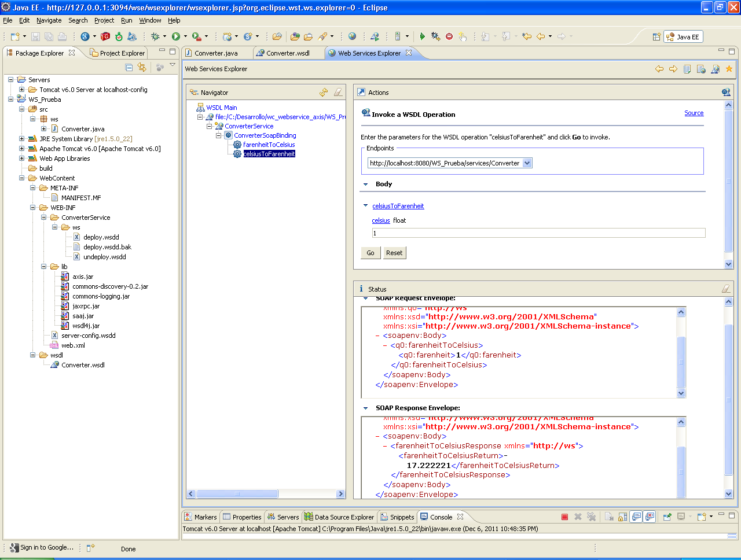
Task: Click the Open Perspective icon
Action: click(656, 36)
